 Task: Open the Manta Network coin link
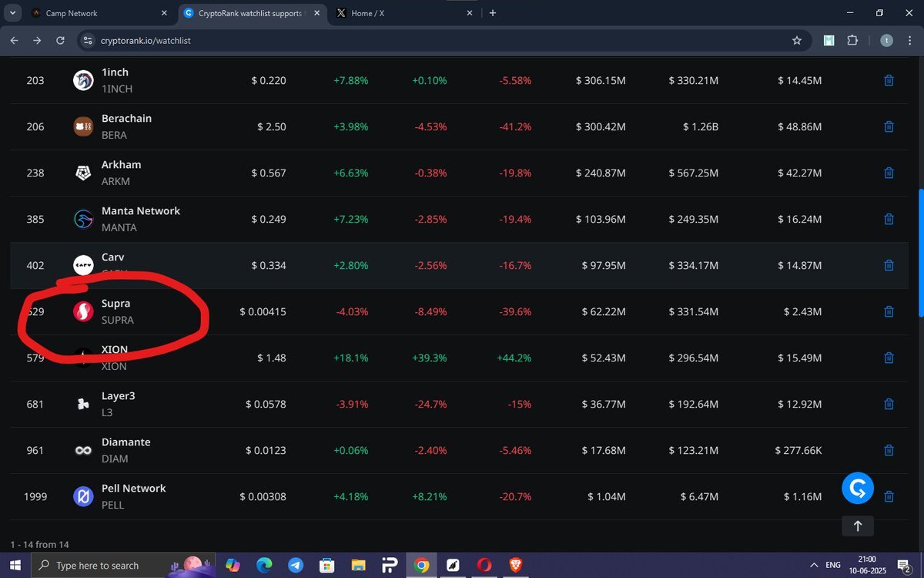(x=141, y=211)
